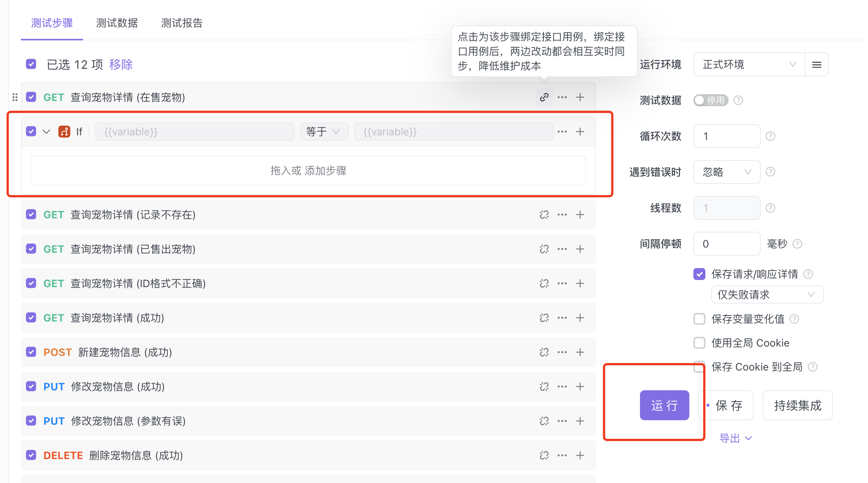Image resolution: width=868 pixels, height=483 pixels.
Task: Enable 使用全局 Cookie checkbox
Action: click(x=699, y=343)
